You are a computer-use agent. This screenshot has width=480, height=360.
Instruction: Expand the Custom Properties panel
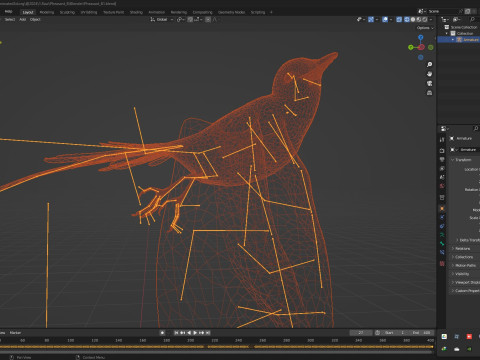pyautogui.click(x=466, y=291)
